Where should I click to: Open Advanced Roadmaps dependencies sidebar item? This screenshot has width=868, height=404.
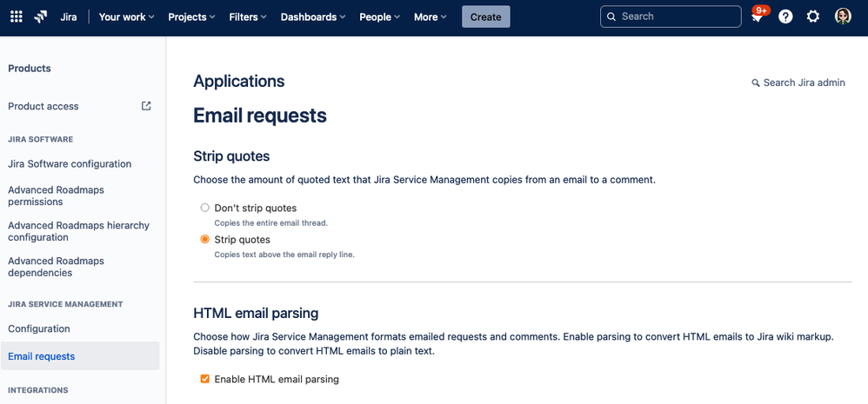[x=56, y=267]
